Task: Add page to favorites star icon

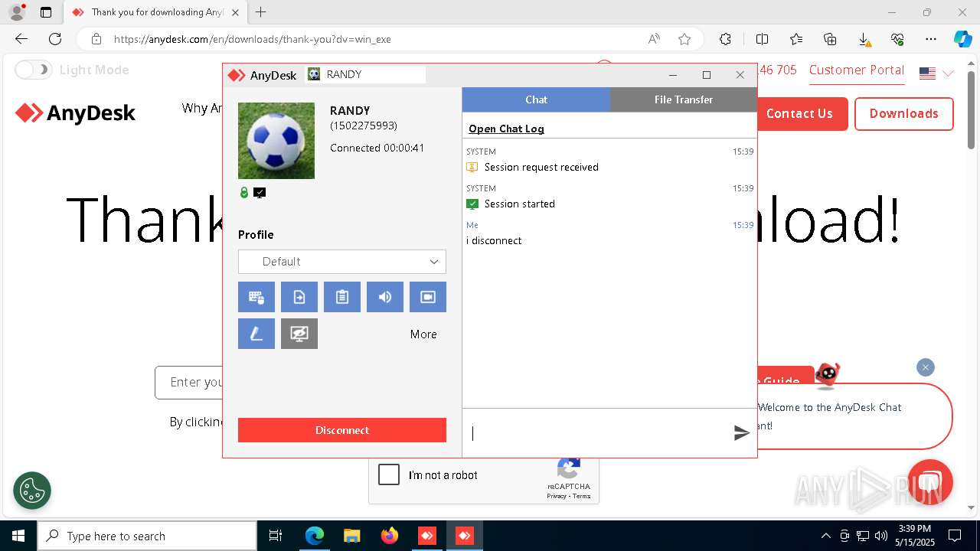Action: pos(684,39)
